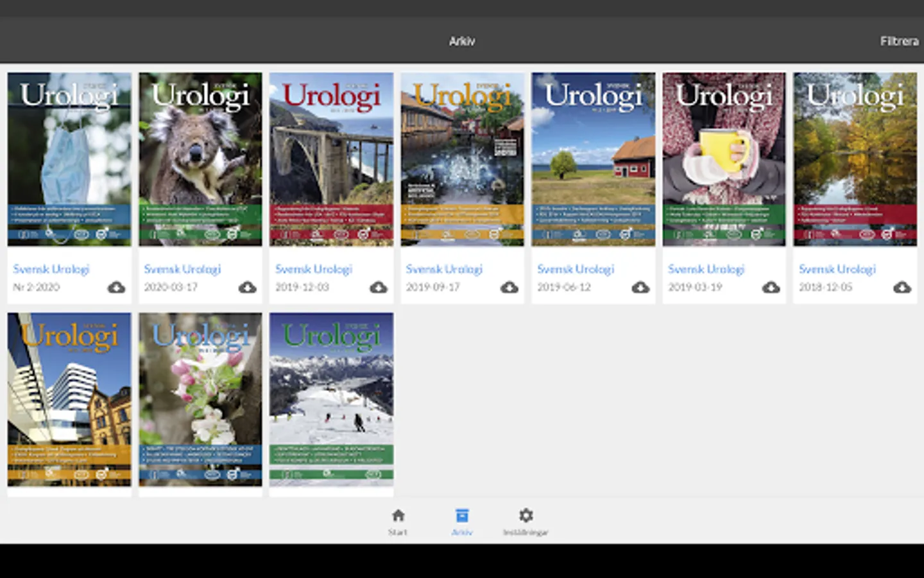Click Svensk Urologi title above Nr 2-2020
Image resolution: width=924 pixels, height=578 pixels.
pos(51,269)
